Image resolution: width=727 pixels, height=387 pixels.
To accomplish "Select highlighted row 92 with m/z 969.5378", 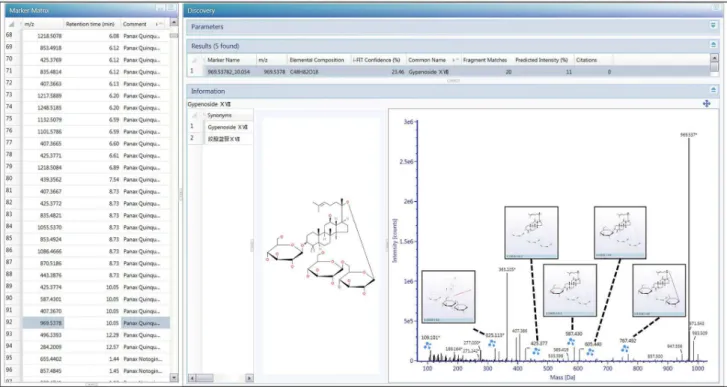I will click(88, 323).
